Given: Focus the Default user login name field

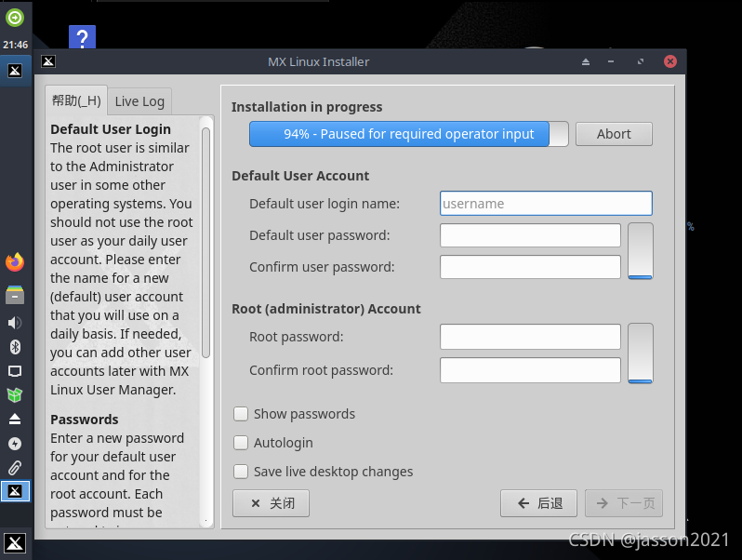Looking at the screenshot, I should 546,203.
